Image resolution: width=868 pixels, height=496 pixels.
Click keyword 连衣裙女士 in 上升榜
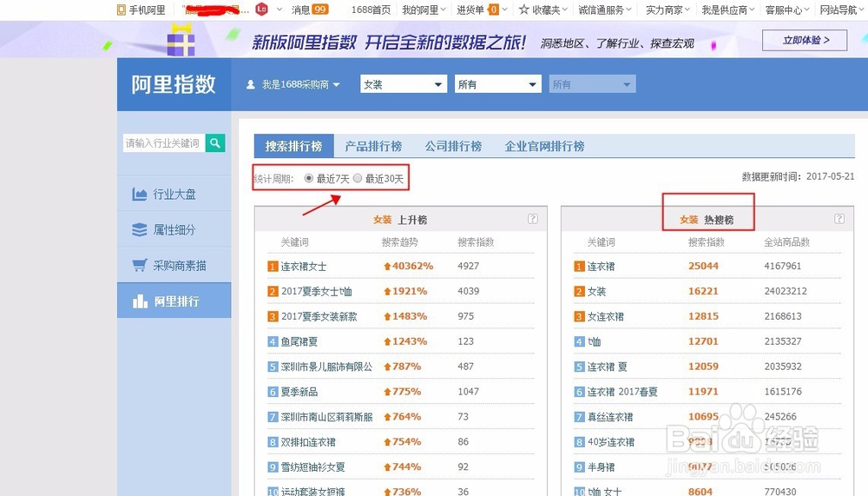tap(303, 267)
